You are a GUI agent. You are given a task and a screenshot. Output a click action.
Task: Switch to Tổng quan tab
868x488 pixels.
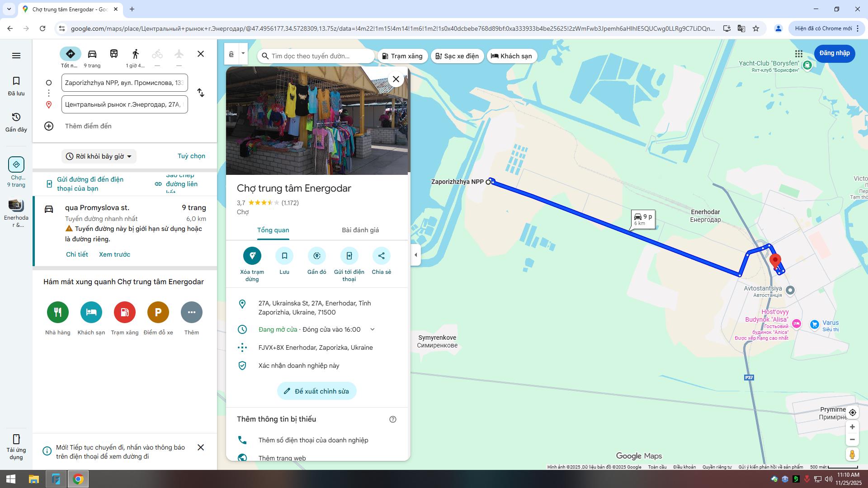(273, 230)
